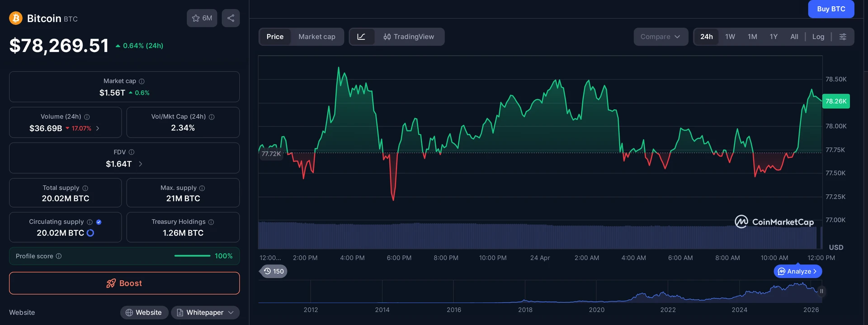Screen dimensions: 868x325
Task: Click the Bitcoin logo icon
Action: (x=16, y=18)
